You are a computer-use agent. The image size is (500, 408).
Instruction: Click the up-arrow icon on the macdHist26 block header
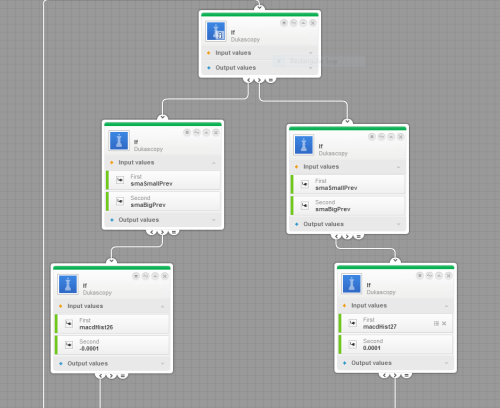155,276
